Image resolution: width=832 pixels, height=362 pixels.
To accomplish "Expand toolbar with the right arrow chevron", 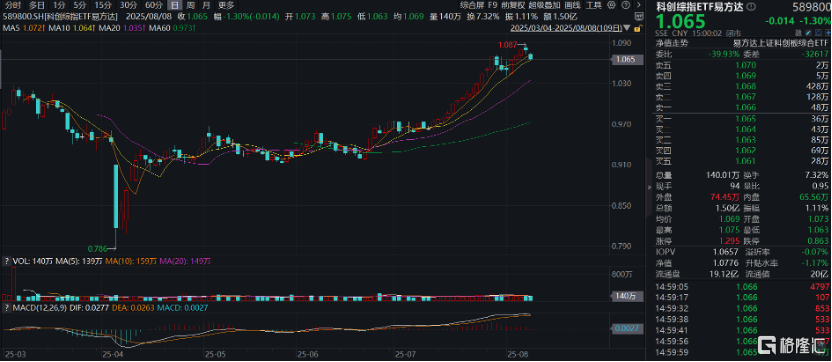I will pos(639,5).
